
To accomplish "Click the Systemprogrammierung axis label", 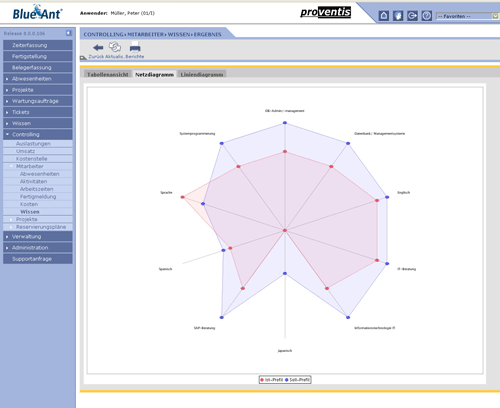I will tap(197, 134).
